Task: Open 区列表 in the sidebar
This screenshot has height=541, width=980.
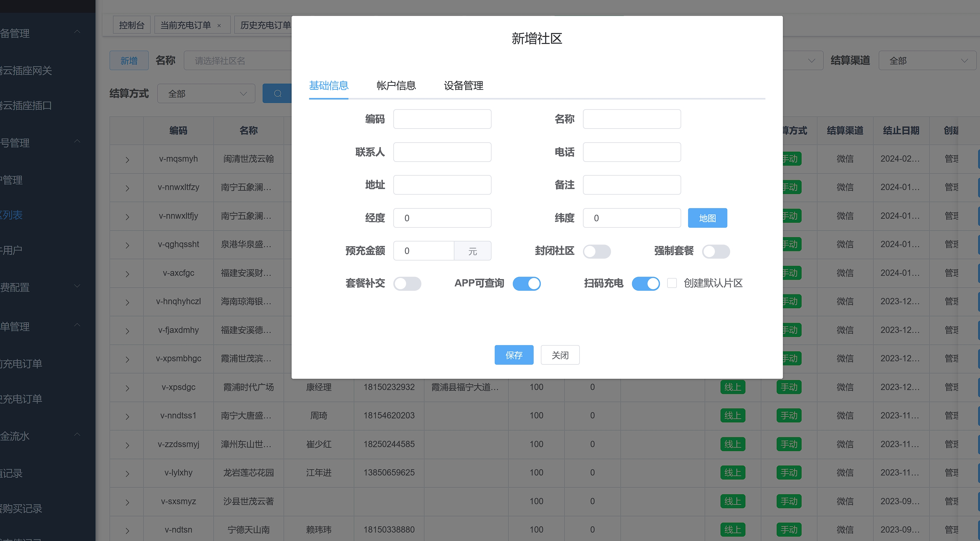Action: tap(12, 215)
